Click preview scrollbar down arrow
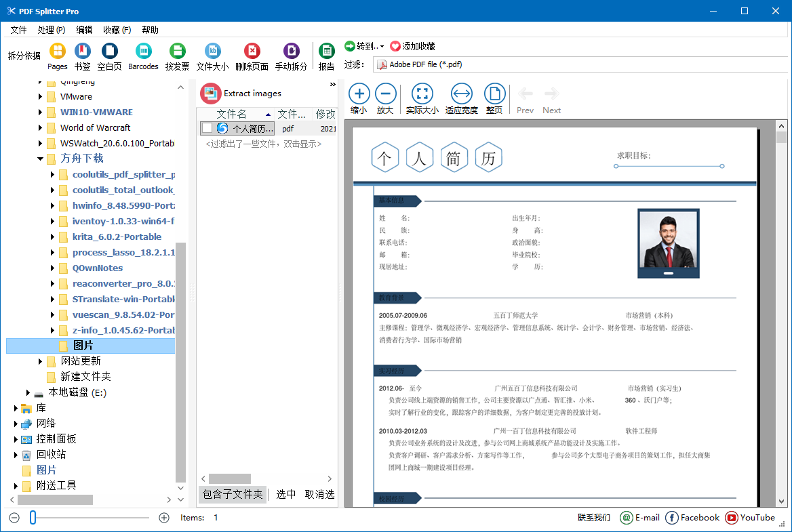792x532 pixels. [781, 502]
